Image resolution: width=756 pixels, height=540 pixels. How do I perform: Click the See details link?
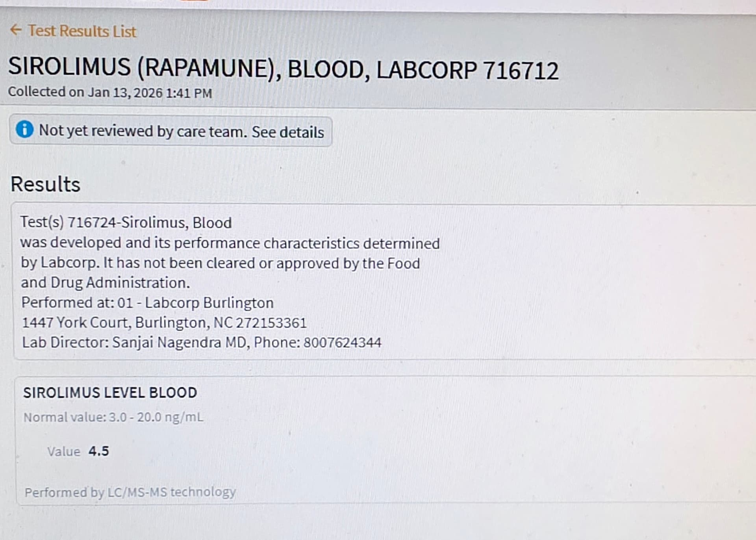click(287, 132)
